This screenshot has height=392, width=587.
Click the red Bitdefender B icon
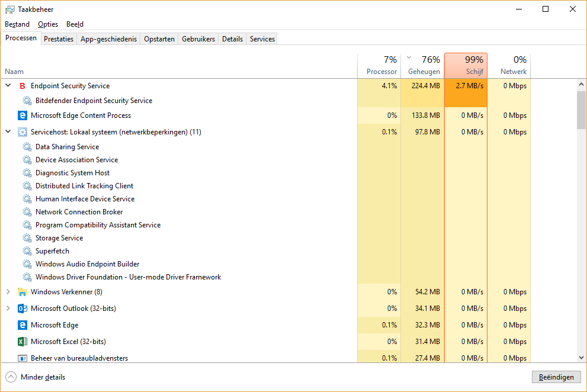[23, 86]
